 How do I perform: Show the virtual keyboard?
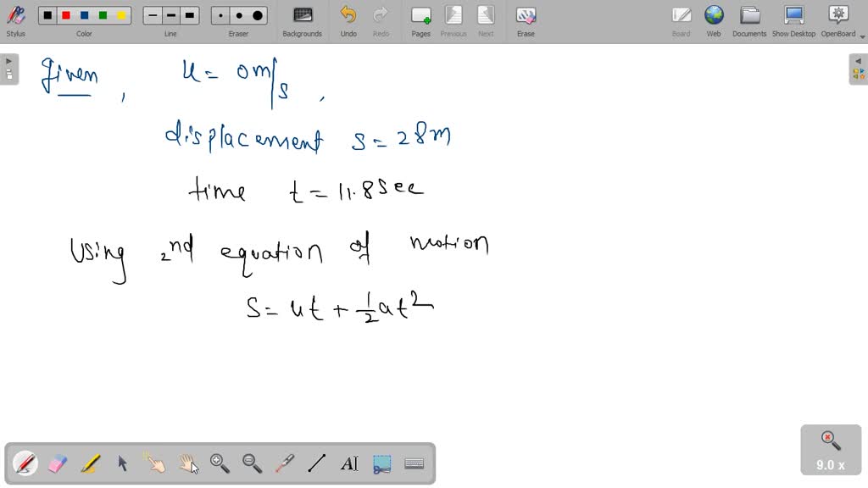(x=415, y=463)
